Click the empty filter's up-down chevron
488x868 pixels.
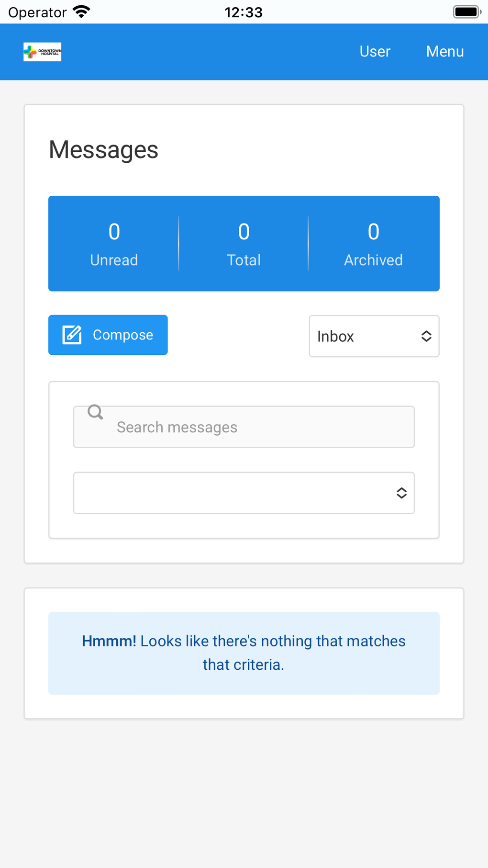click(401, 493)
